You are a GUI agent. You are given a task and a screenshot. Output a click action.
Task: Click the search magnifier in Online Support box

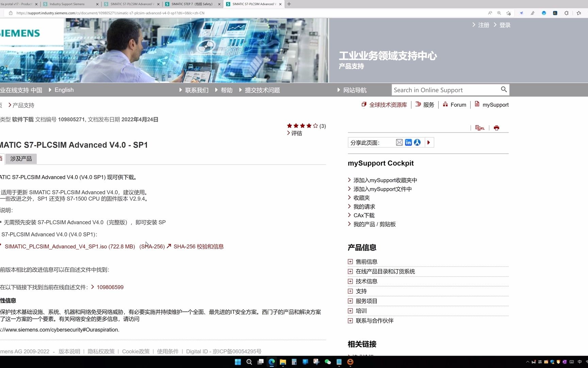pyautogui.click(x=504, y=90)
